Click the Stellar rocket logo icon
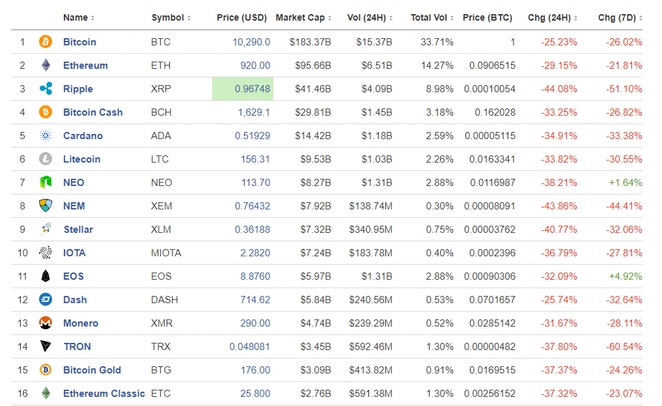 point(46,229)
